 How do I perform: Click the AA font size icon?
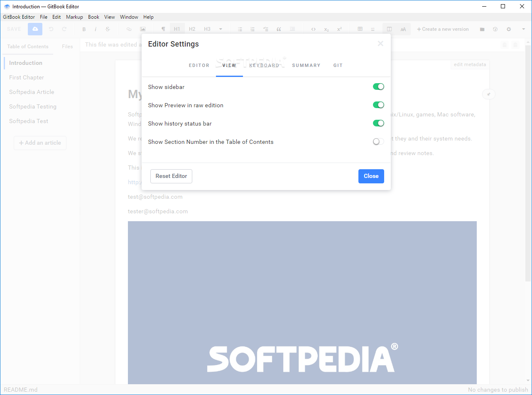point(403,29)
